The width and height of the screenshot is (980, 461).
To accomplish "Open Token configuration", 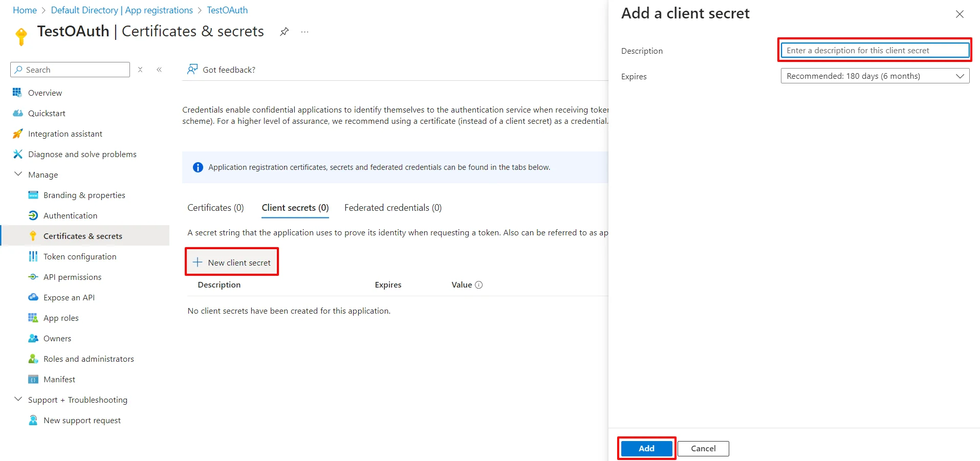I will point(79,256).
